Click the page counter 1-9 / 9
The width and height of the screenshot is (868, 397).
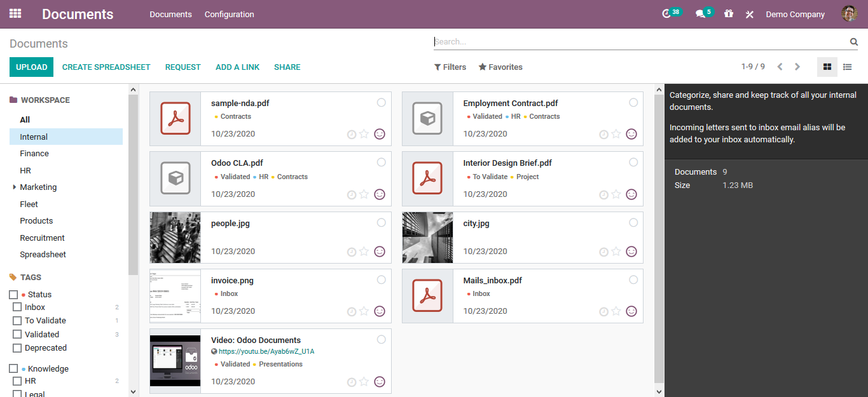[x=753, y=67]
